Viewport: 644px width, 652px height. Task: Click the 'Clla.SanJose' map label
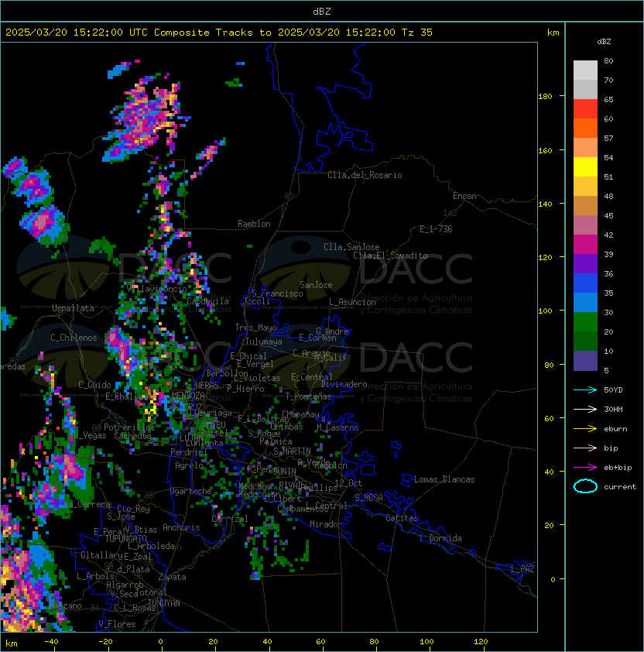(351, 247)
